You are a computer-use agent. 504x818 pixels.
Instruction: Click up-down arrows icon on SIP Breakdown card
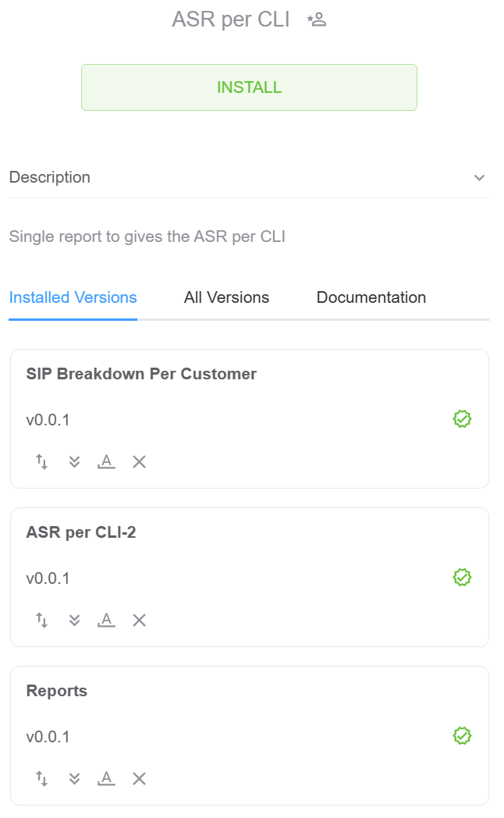click(42, 462)
